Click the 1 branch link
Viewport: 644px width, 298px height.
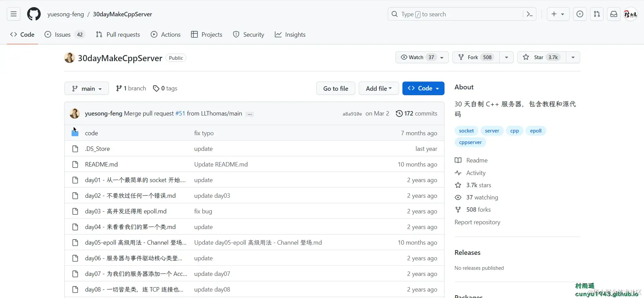point(131,88)
